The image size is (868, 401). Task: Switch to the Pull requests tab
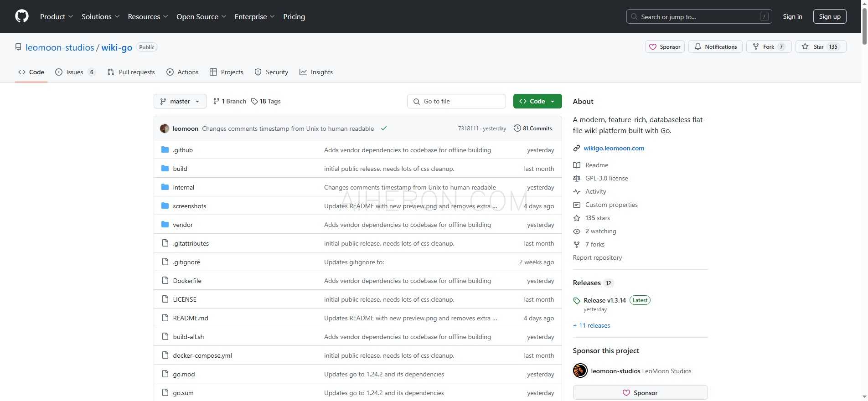131,72
